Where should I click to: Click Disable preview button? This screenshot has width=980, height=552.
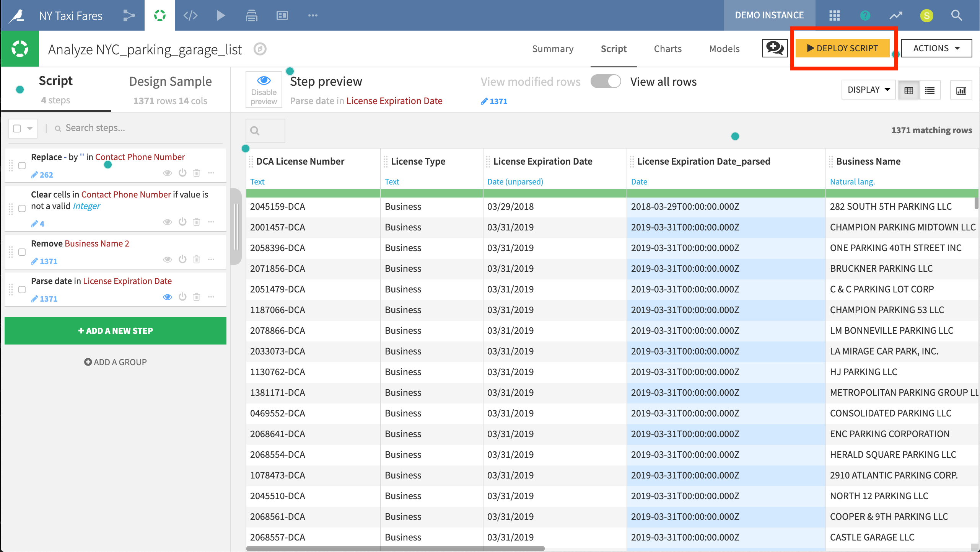point(264,90)
